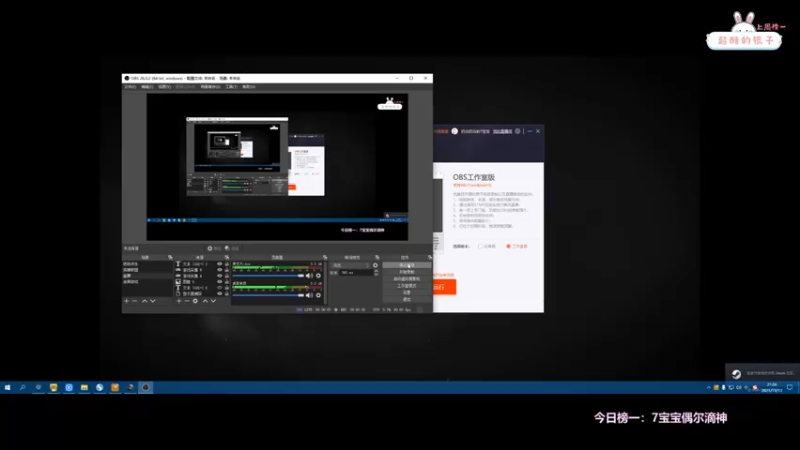
Task: Toggle visibility eye of 图像 source
Action: [x=220, y=282]
